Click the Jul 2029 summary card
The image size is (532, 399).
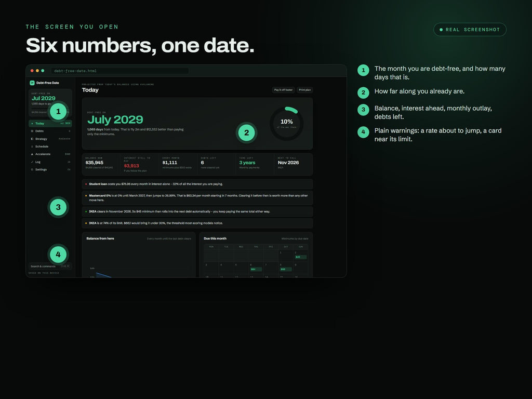50,103
